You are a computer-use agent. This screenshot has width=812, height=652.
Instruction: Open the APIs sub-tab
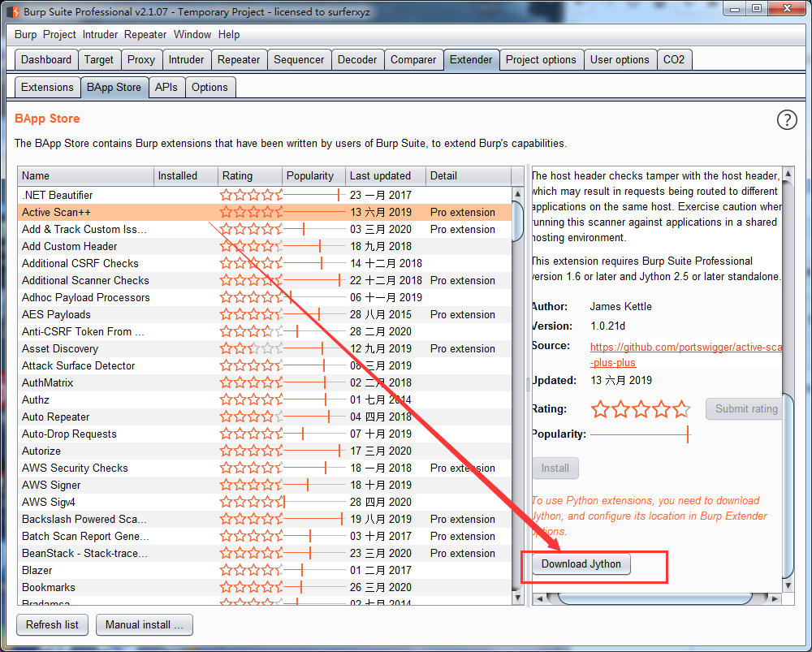[x=166, y=87]
